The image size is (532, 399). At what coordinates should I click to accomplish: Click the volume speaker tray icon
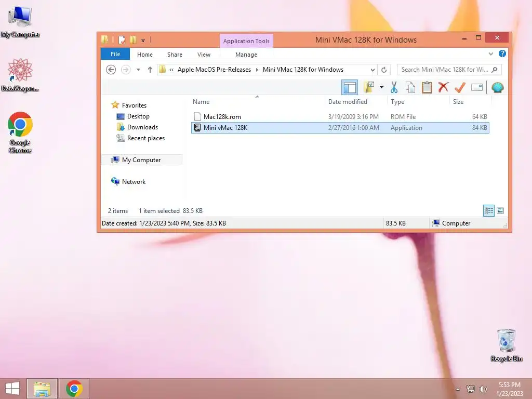tap(483, 389)
